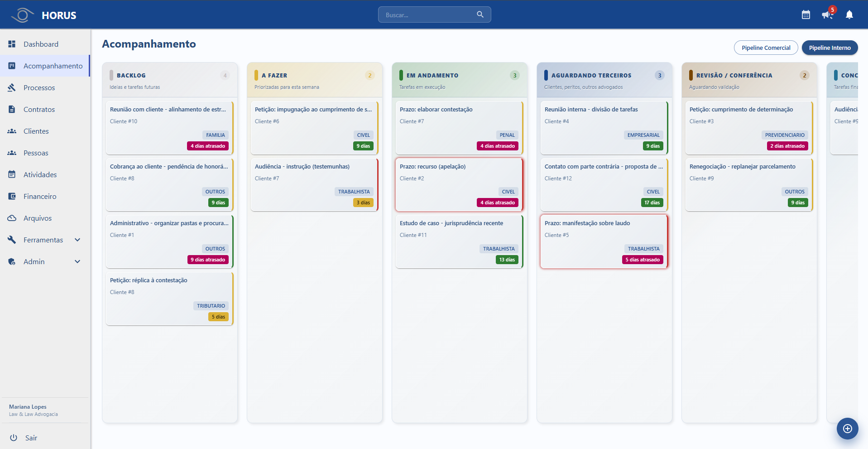This screenshot has height=449, width=868.
Task: Click the round add task button
Action: [847, 429]
